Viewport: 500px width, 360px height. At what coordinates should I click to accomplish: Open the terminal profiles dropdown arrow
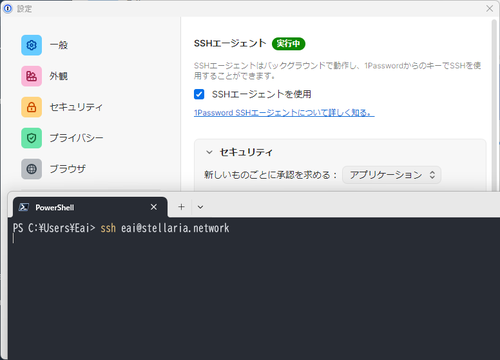pyautogui.click(x=200, y=207)
